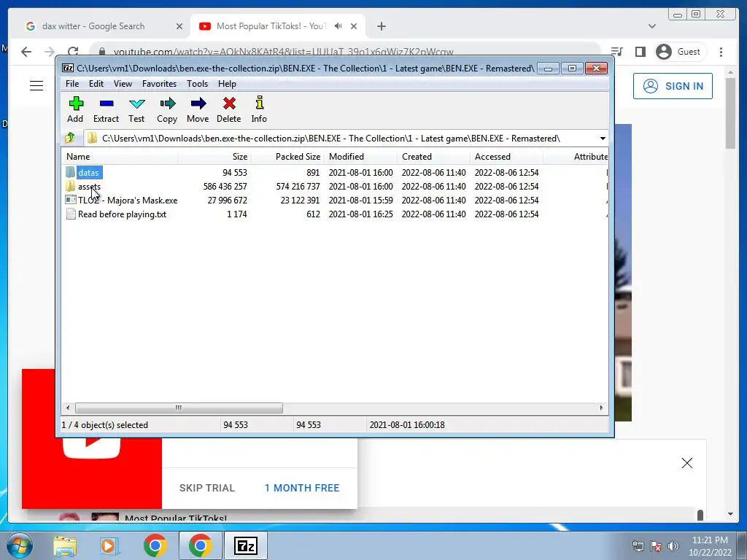Viewport: 747px width, 560px height.
Task: Open the Tools menu in 7-Zip
Action: [x=197, y=84]
